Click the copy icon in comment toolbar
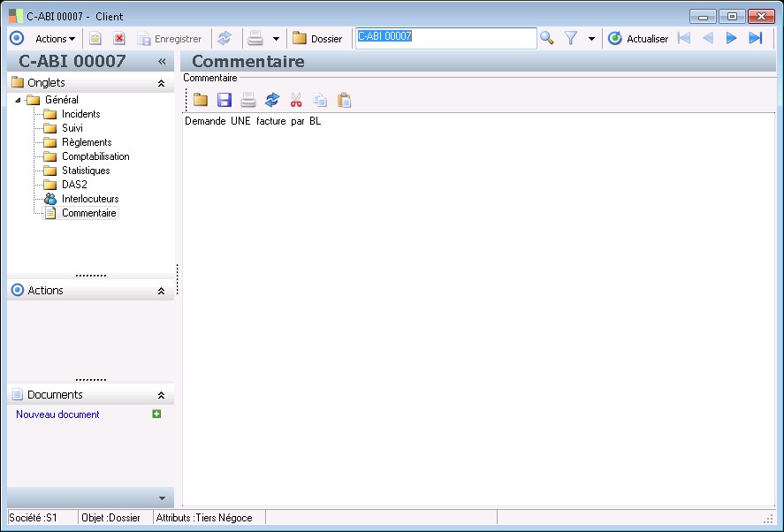This screenshot has width=784, height=532. coord(320,100)
